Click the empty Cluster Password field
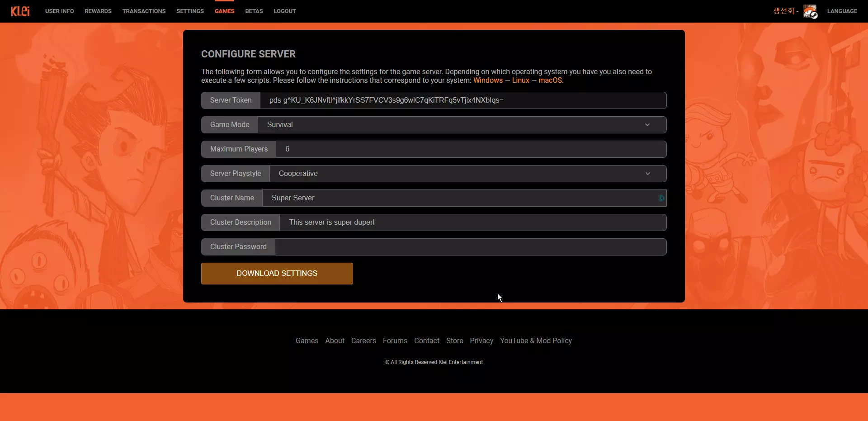This screenshot has width=868, height=421. click(x=471, y=247)
